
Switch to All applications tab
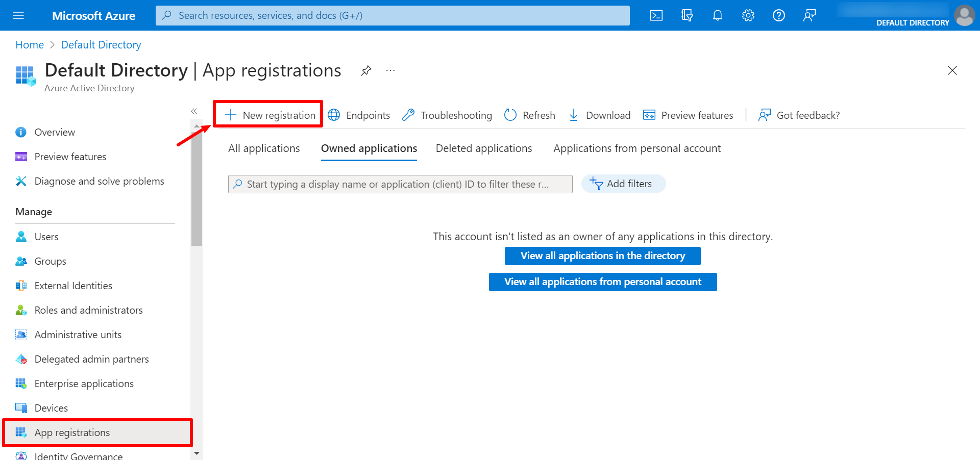click(264, 148)
